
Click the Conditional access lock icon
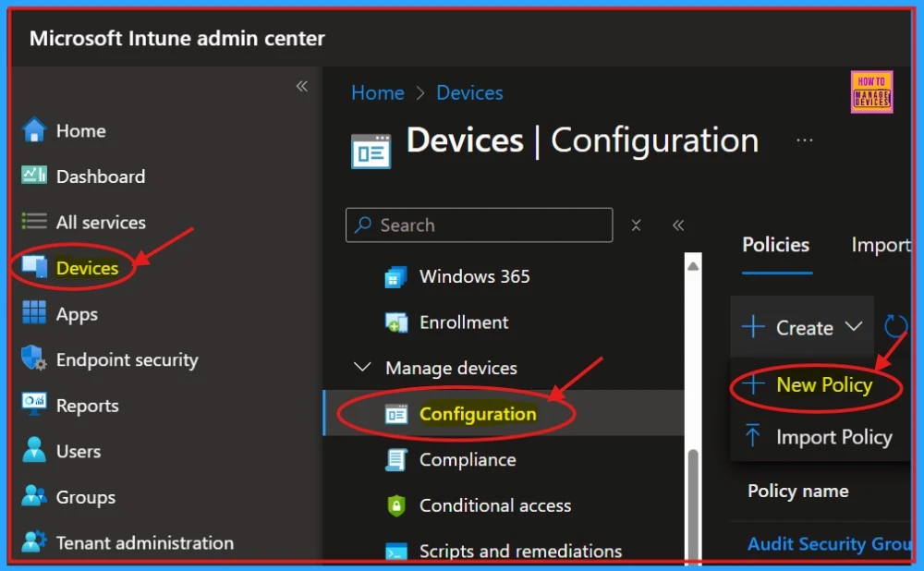pos(396,505)
